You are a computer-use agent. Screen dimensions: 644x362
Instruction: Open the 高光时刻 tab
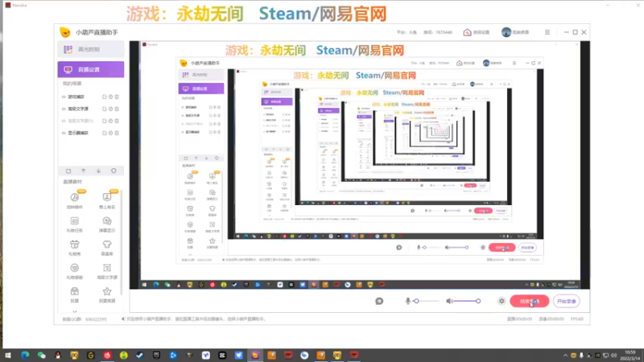tap(91, 49)
